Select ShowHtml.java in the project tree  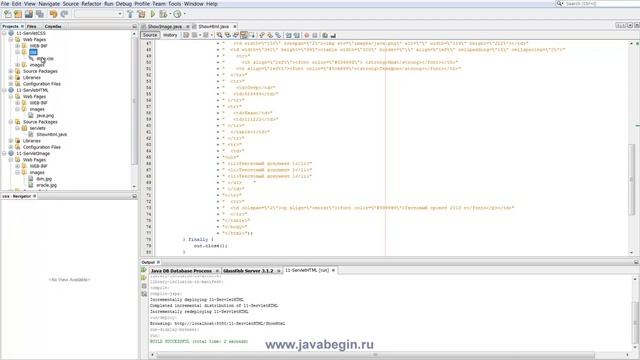(51, 134)
